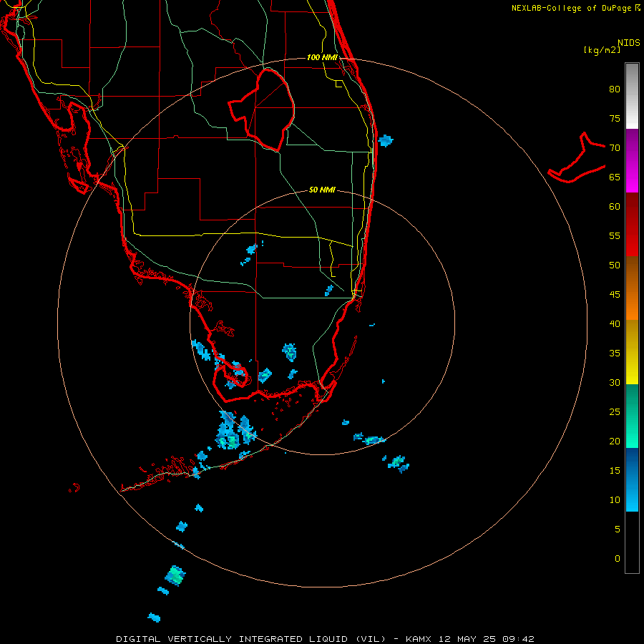Pick the green band of the color bar

click(x=632, y=416)
